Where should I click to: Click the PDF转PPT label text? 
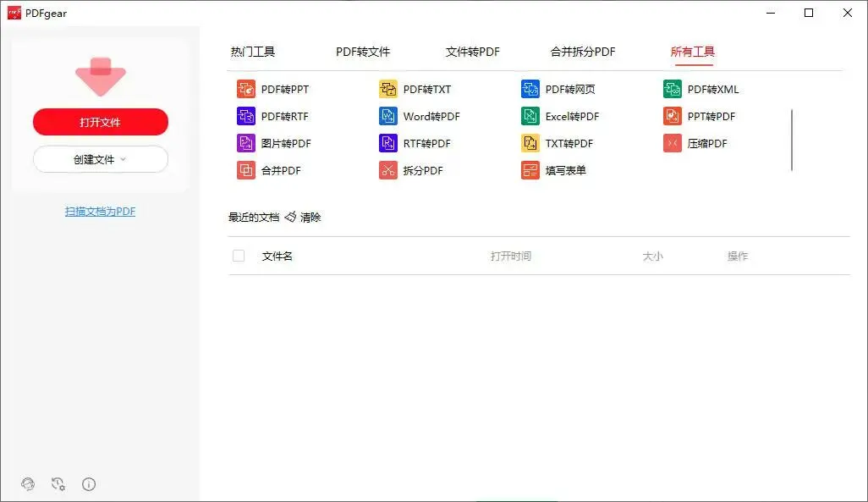click(285, 89)
